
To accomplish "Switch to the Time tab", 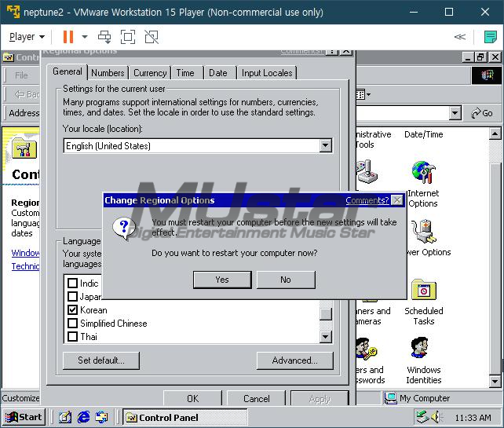I will tap(185, 73).
